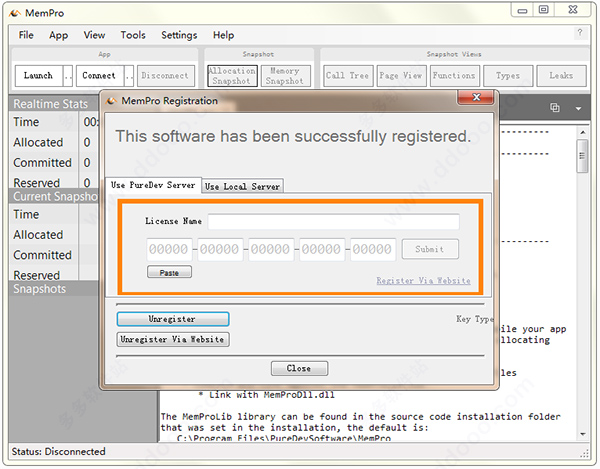The height and width of the screenshot is (469, 600).
Task: Click the Realtime Stats Committed row
Action: pyautogui.click(x=54, y=163)
